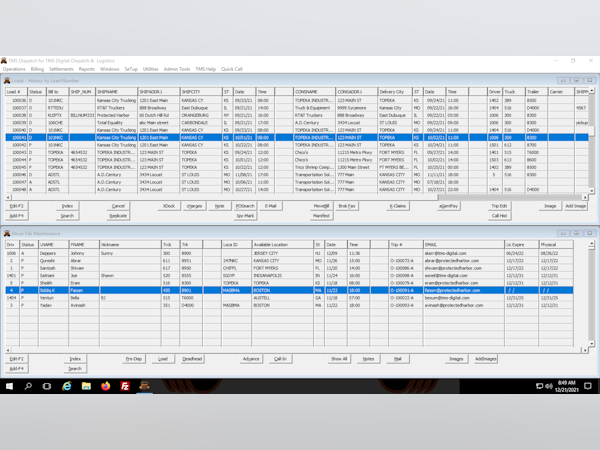Click the Pre-Disp button
600x450 pixels.
pyautogui.click(x=134, y=359)
